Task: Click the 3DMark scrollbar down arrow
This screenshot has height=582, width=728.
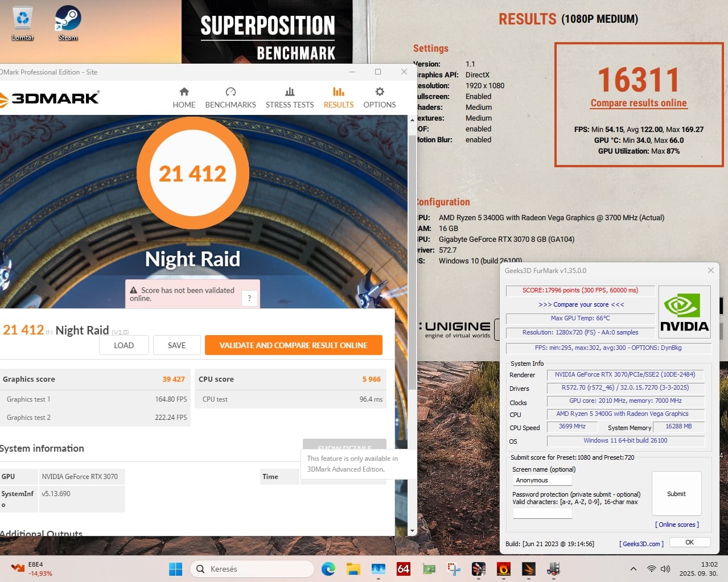Action: [412, 531]
